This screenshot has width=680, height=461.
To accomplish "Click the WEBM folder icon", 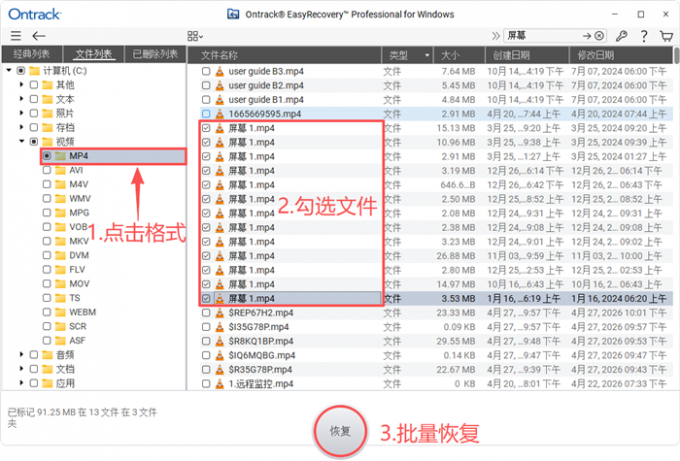I will coord(60,312).
